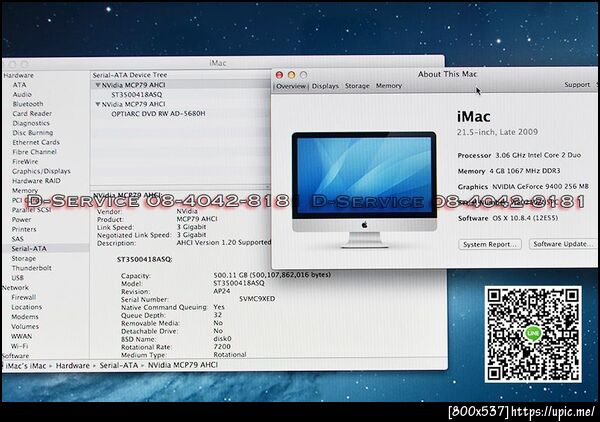The height and width of the screenshot is (422, 600).
Task: Select ATA in the Hardware sidebar
Action: pos(19,85)
